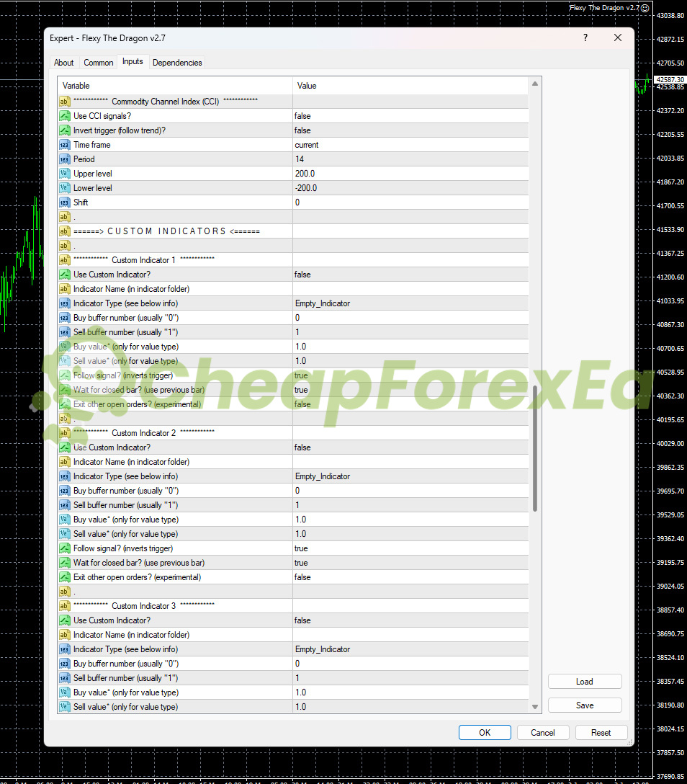Screen dimensions: 687x784
Task: Click the Reset button
Action: tap(601, 733)
